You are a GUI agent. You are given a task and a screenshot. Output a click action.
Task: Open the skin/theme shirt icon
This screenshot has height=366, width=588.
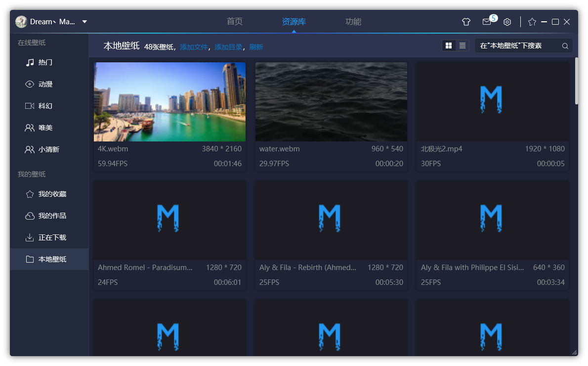(466, 22)
